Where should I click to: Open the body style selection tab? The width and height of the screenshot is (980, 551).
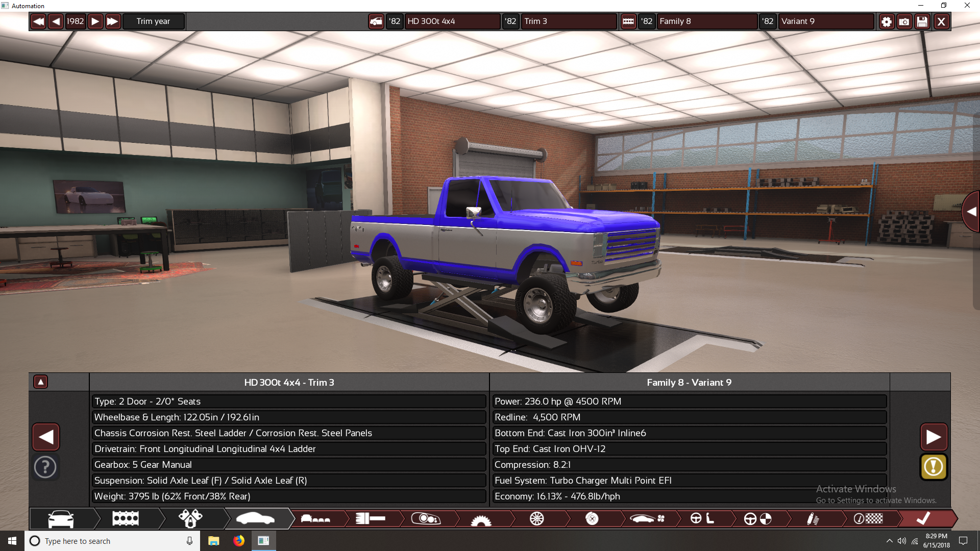(315, 519)
